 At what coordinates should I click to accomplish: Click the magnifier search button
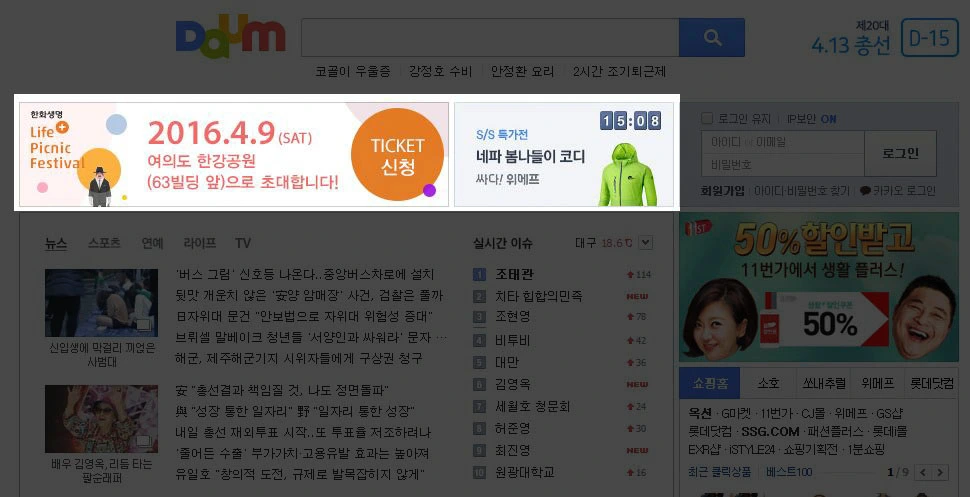[711, 38]
